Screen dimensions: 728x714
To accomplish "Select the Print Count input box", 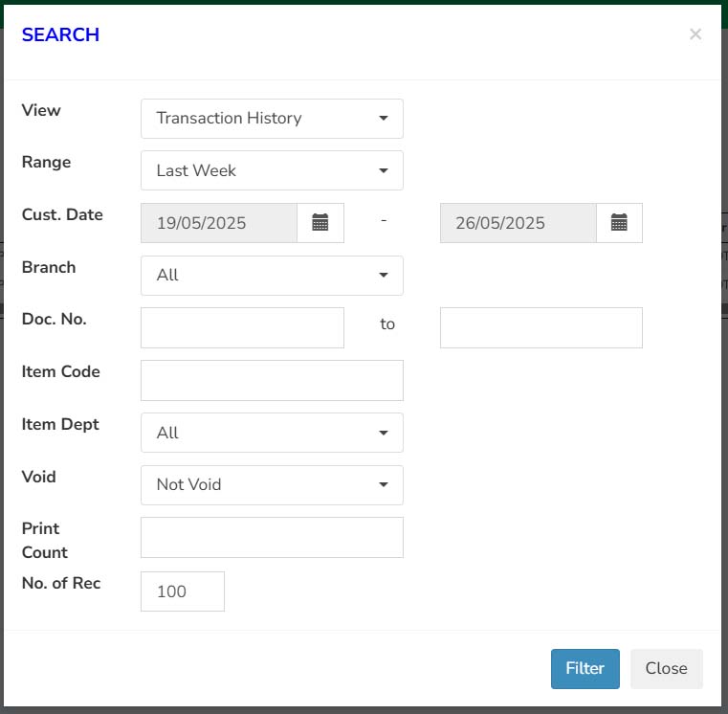I will (272, 538).
